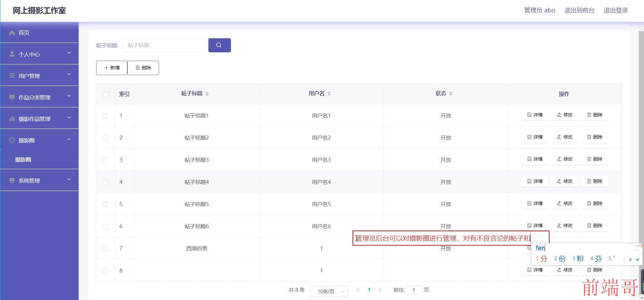Open 详情 for row 帖子标题6
Image resolution: width=644 pixels, height=300 pixels.
coord(535,226)
